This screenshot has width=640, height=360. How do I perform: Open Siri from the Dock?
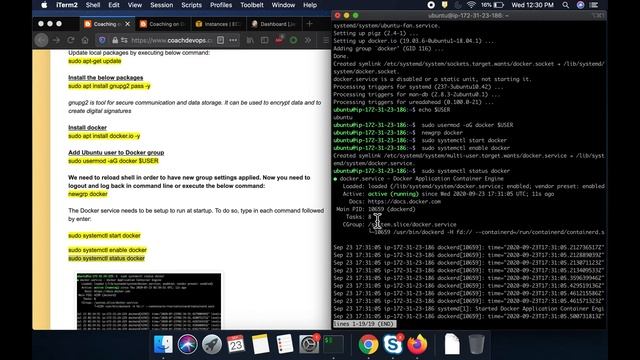click(188, 344)
